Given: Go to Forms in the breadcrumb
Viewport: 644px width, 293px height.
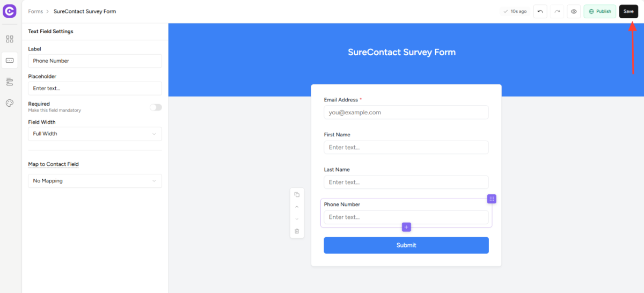Looking at the screenshot, I should pos(35,11).
